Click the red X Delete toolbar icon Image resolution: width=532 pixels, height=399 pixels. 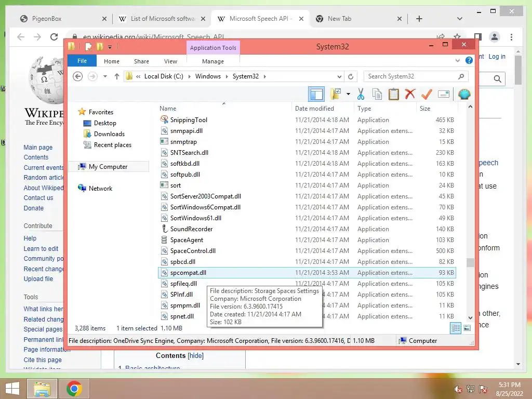[410, 94]
